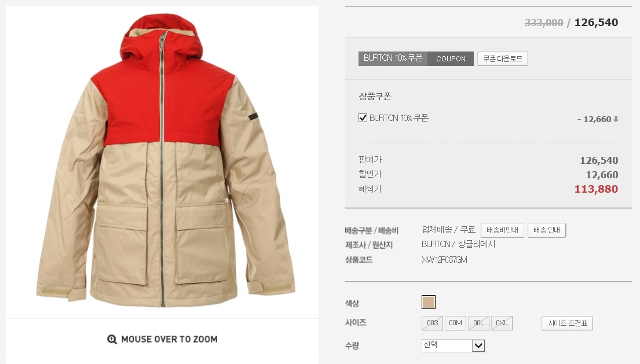Click the BURTON 10% 쿠폰 coupon label text
The image size is (640, 364).
point(399,118)
